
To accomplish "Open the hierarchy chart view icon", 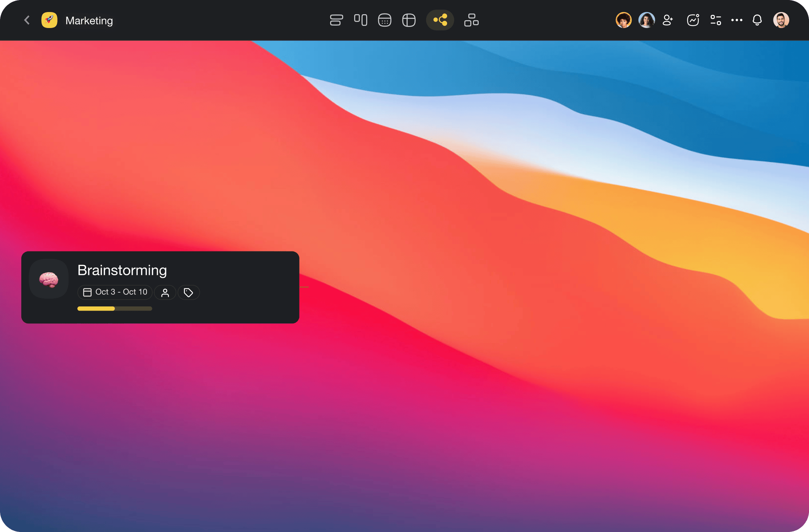I will tap(471, 20).
